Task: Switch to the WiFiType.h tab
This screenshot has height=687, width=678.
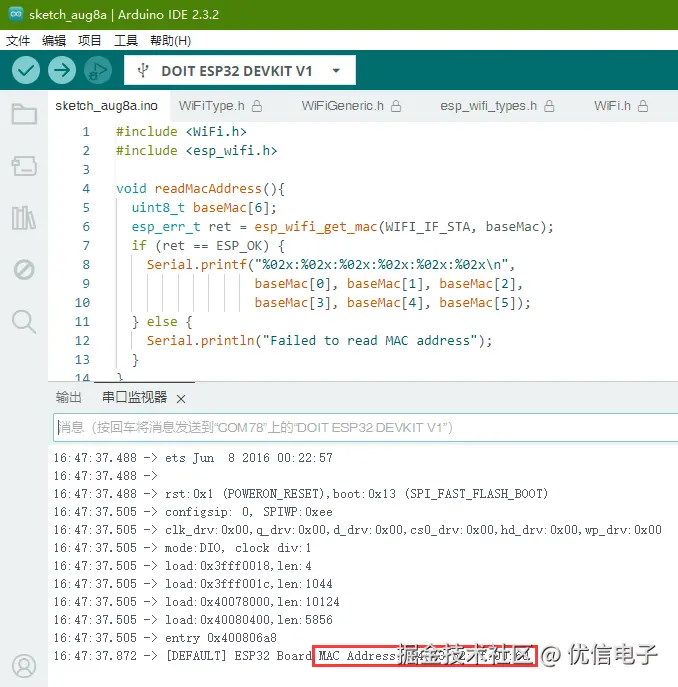Action: 212,106
